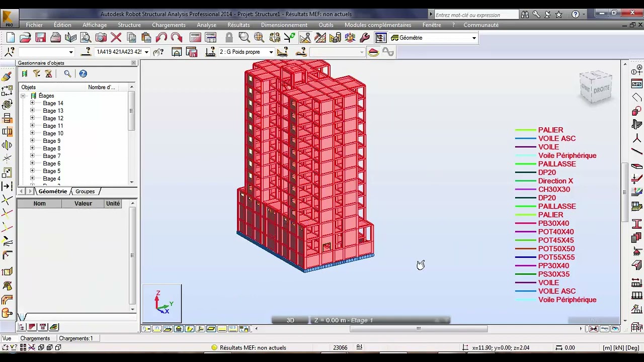Click the object tree vertical scrollbar

132,134
